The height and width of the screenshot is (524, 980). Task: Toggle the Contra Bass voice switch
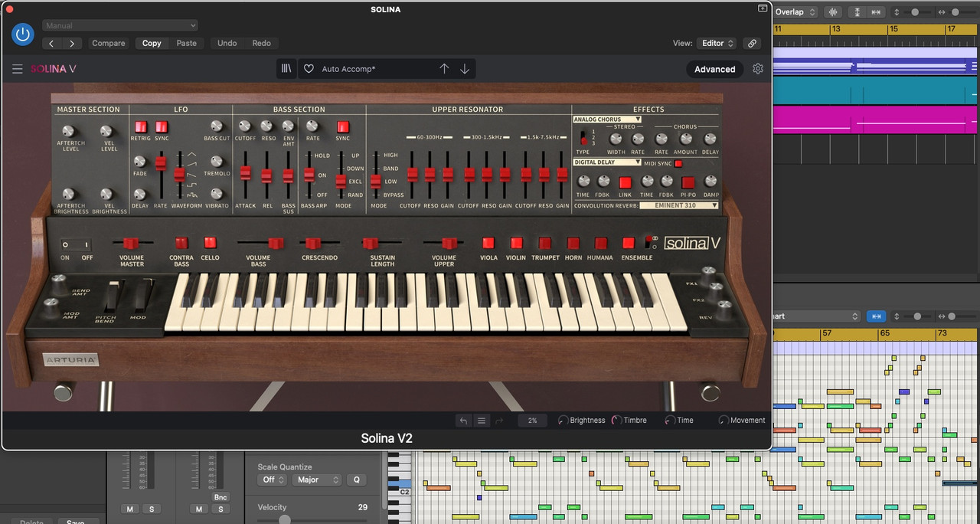click(181, 243)
